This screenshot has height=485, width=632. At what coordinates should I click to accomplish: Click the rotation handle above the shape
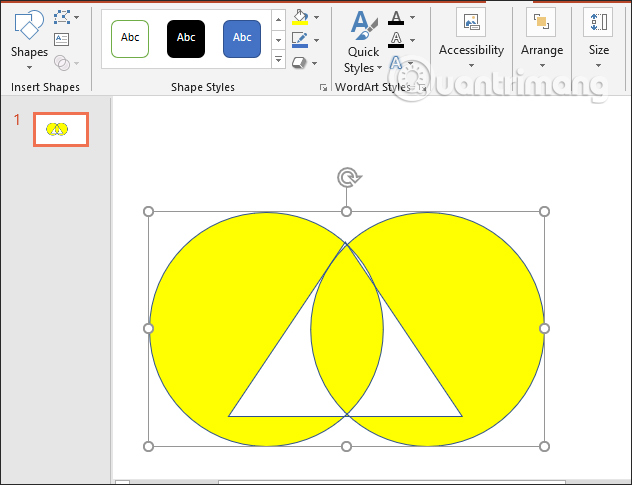[349, 177]
